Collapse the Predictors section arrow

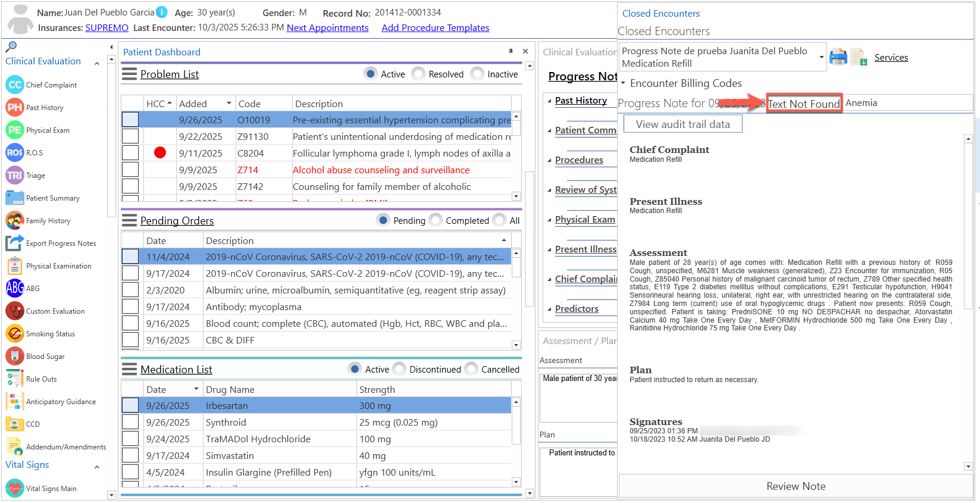pyautogui.click(x=550, y=309)
